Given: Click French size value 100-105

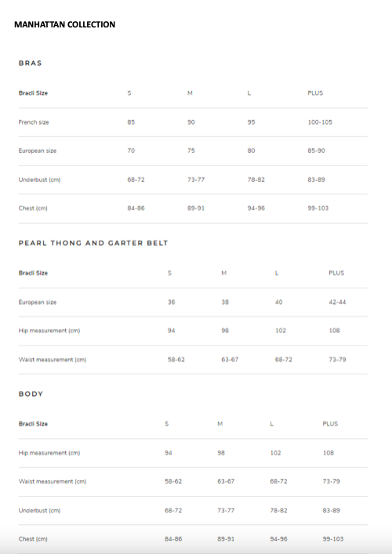Looking at the screenshot, I should click(x=320, y=122).
